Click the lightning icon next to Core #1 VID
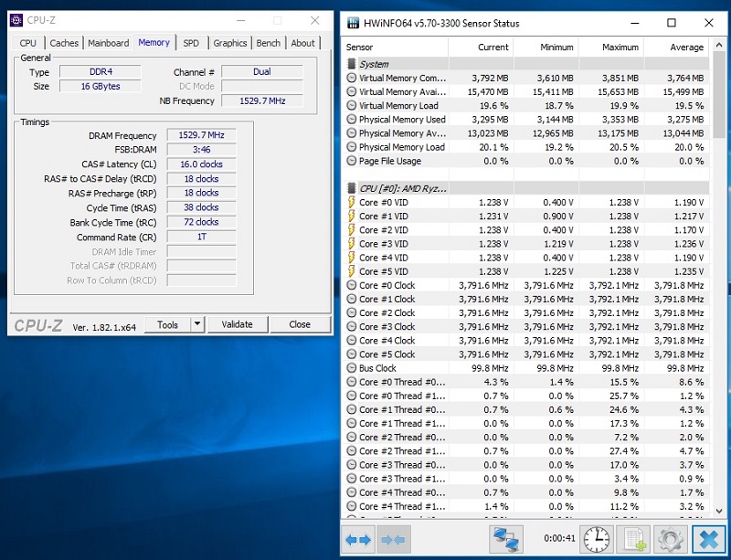The width and height of the screenshot is (731, 560). tap(352, 217)
